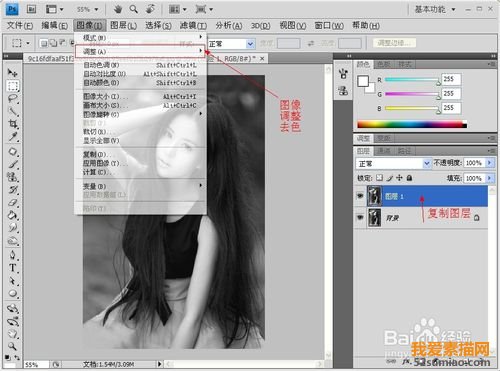500x371 pixels.
Task: Hide layer 图层 1 with its eye icon
Action: tap(360, 196)
